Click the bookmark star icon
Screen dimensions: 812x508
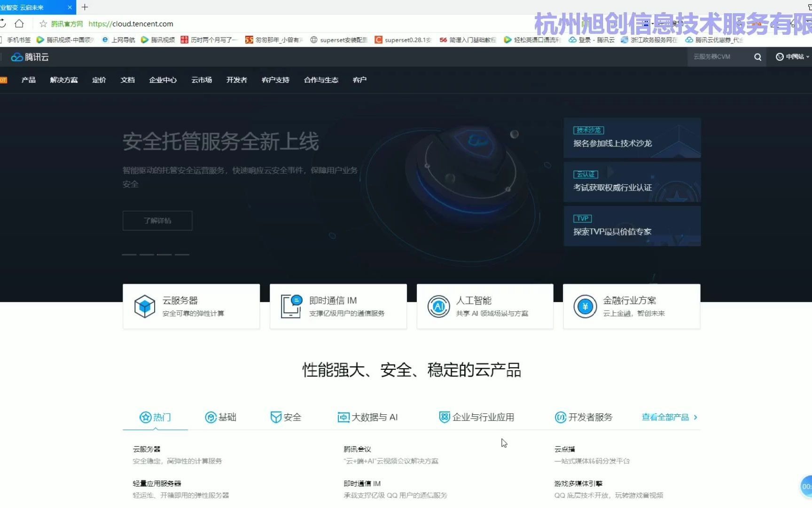[43, 24]
